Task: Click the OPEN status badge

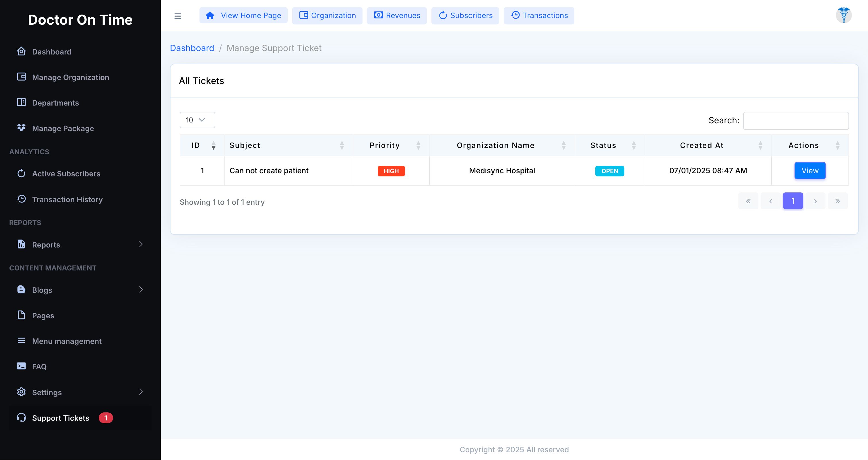Action: point(610,171)
